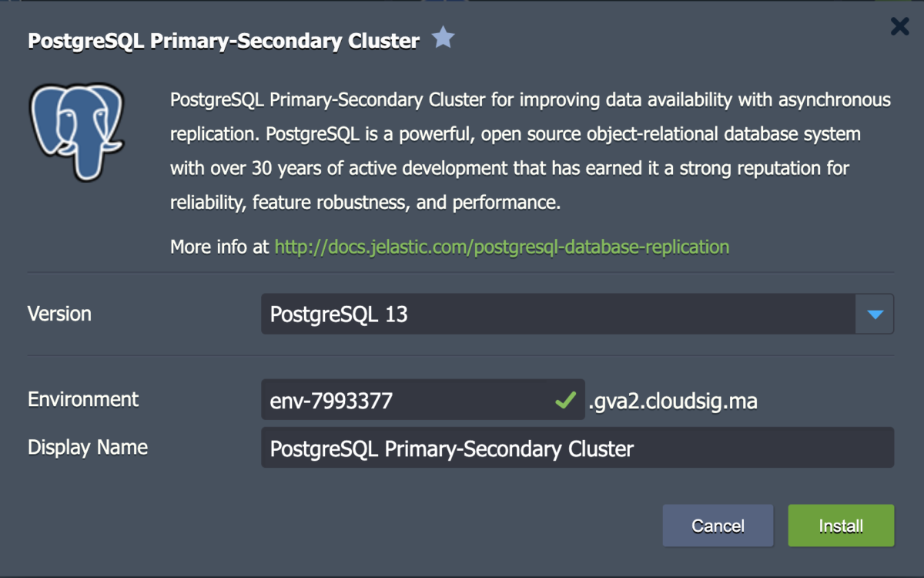
Task: Click inside the Environment name input field
Action: click(385, 400)
